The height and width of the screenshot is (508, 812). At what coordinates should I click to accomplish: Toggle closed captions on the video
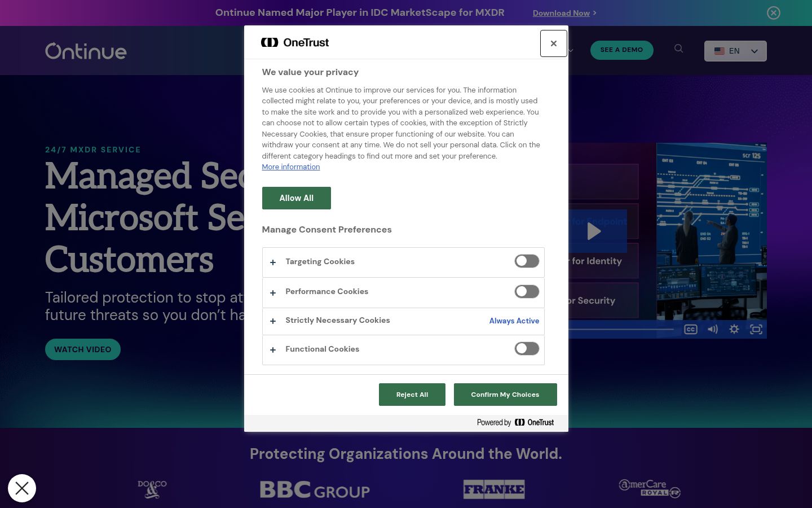[691, 329]
